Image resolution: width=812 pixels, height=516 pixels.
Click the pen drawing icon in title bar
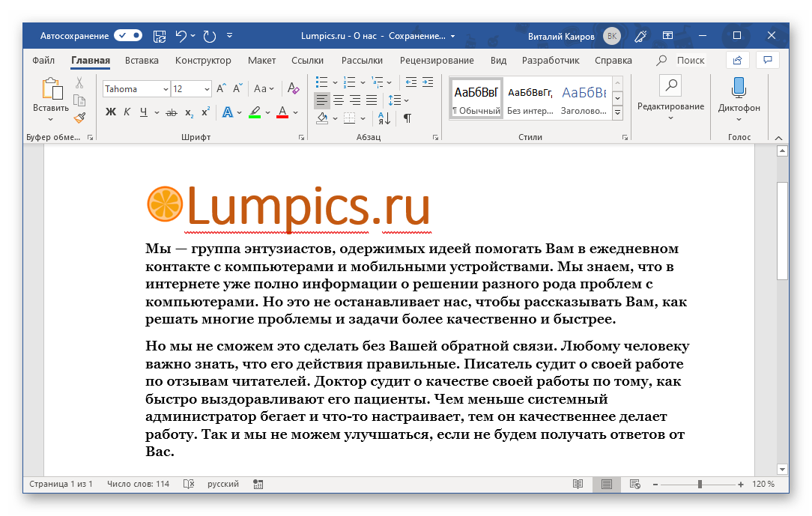[x=640, y=36]
